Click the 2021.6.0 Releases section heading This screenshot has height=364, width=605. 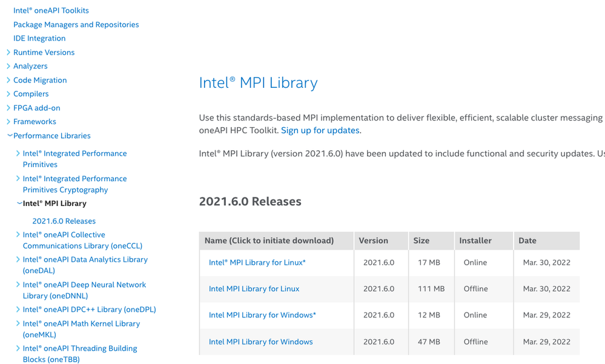click(x=250, y=202)
